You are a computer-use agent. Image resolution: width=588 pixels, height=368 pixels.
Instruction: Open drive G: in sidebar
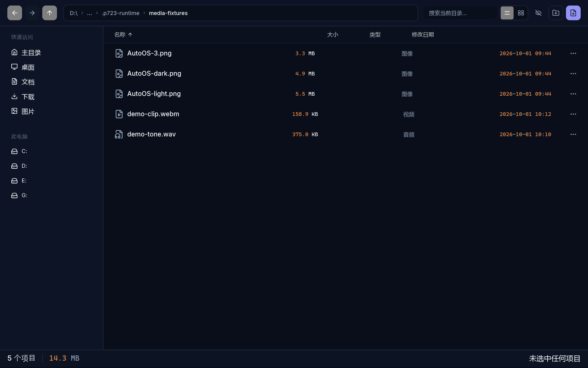pyautogui.click(x=51, y=195)
